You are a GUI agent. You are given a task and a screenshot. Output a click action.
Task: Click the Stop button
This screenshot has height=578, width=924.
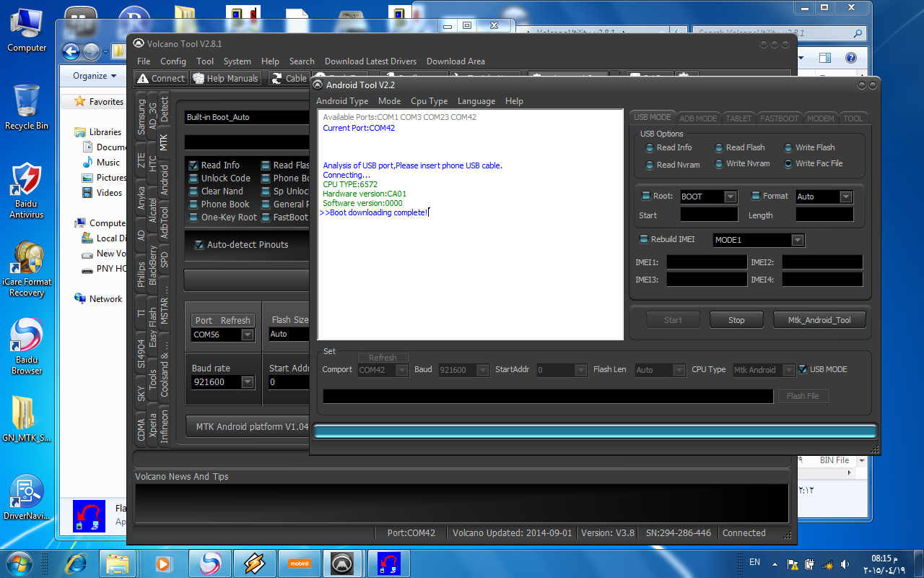point(736,320)
